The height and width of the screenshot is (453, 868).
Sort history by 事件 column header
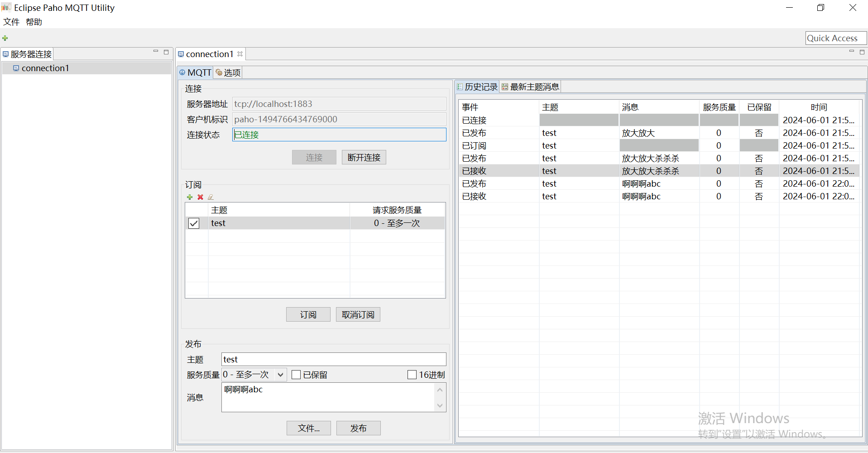(x=499, y=107)
